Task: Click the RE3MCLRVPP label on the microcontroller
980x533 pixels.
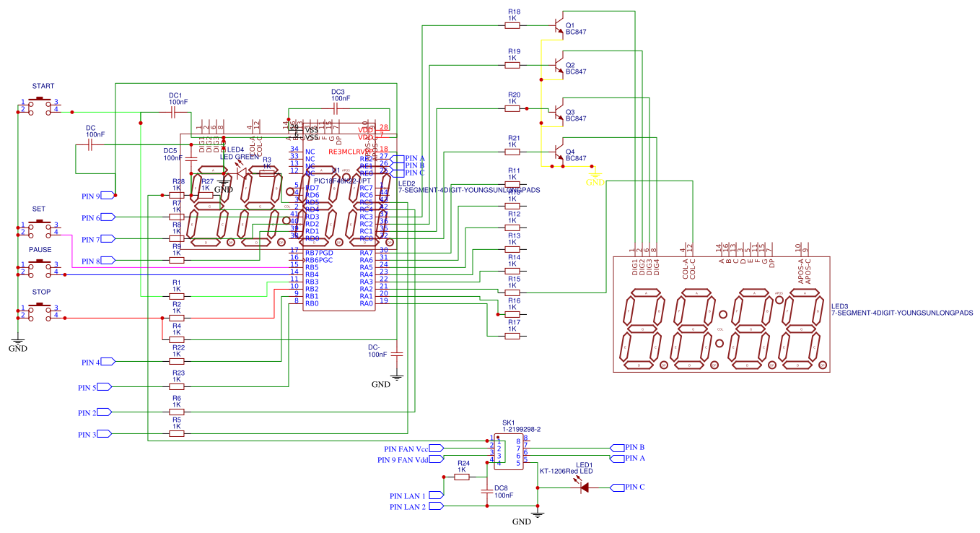Action: pyautogui.click(x=351, y=152)
